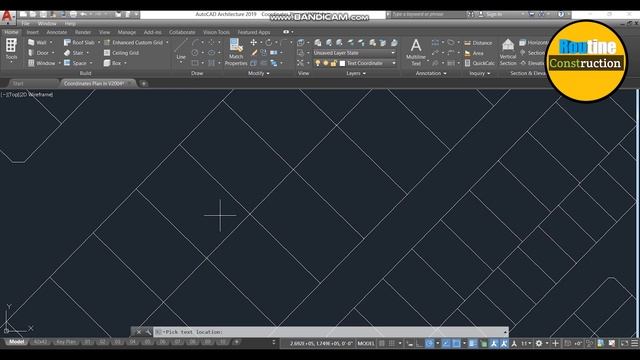The image size is (640, 360).
Task: Click the Vertical Section tool
Action: 508,52
